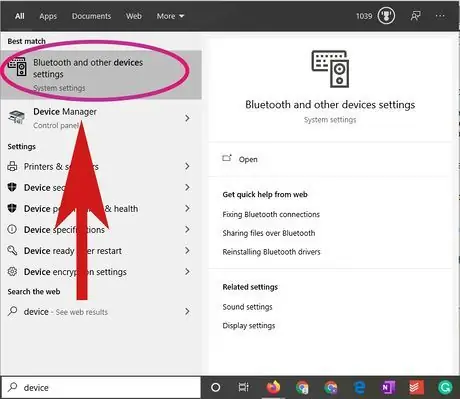Open Sound settings link
Screen dimensions: 460x399
pos(247,307)
